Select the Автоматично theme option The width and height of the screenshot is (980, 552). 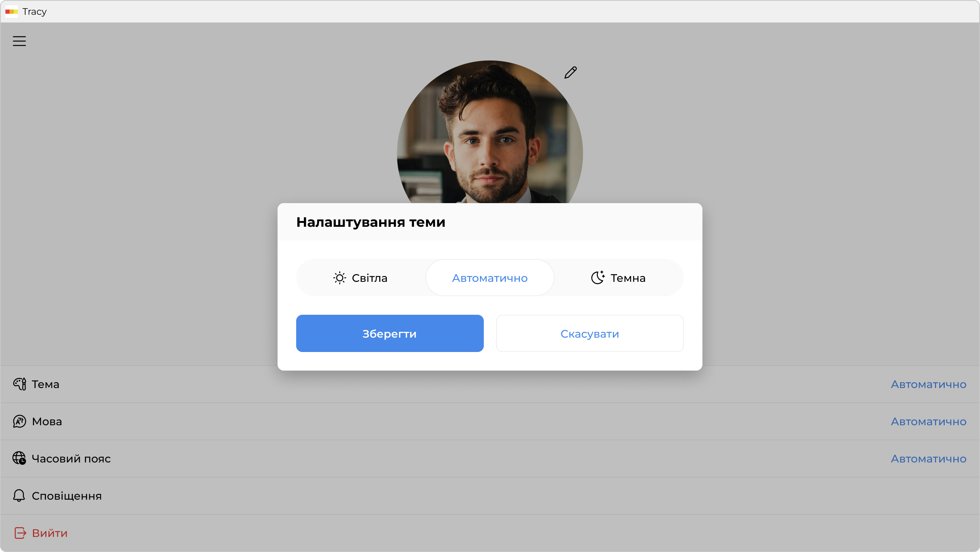point(490,278)
